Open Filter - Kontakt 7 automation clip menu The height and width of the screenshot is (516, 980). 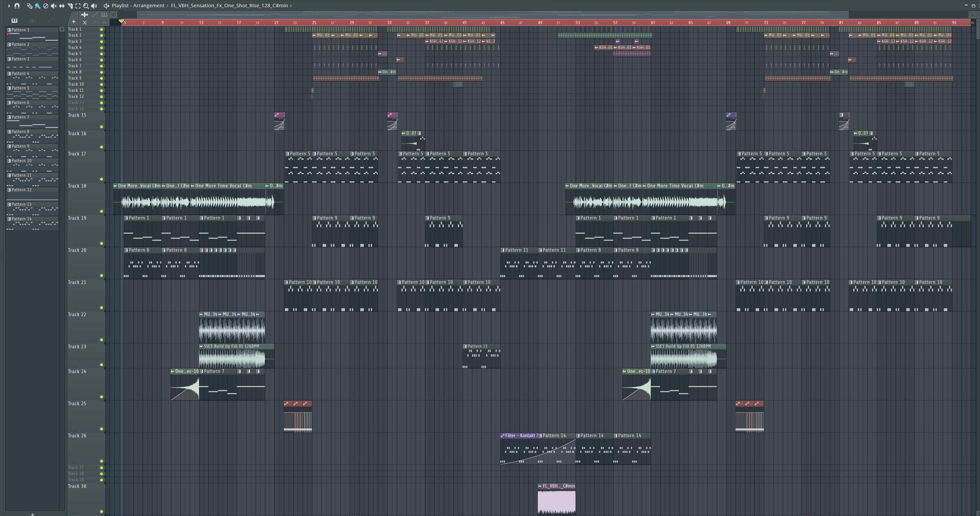coord(503,436)
